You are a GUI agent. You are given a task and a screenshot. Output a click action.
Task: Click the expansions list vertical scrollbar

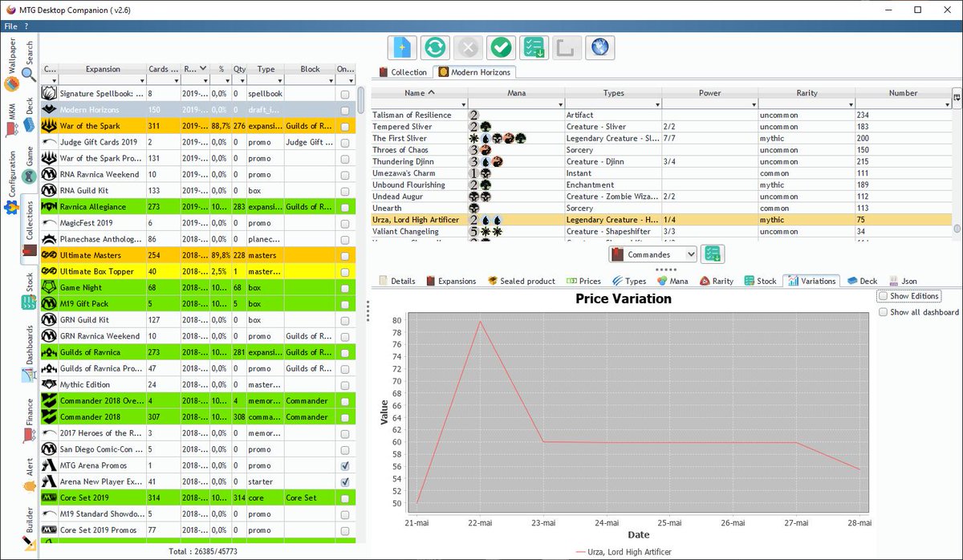[x=361, y=99]
